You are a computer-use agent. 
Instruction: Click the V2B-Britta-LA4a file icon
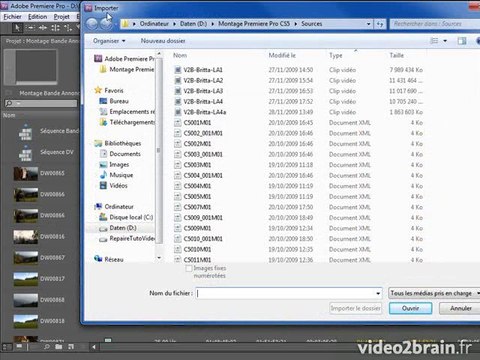178,112
